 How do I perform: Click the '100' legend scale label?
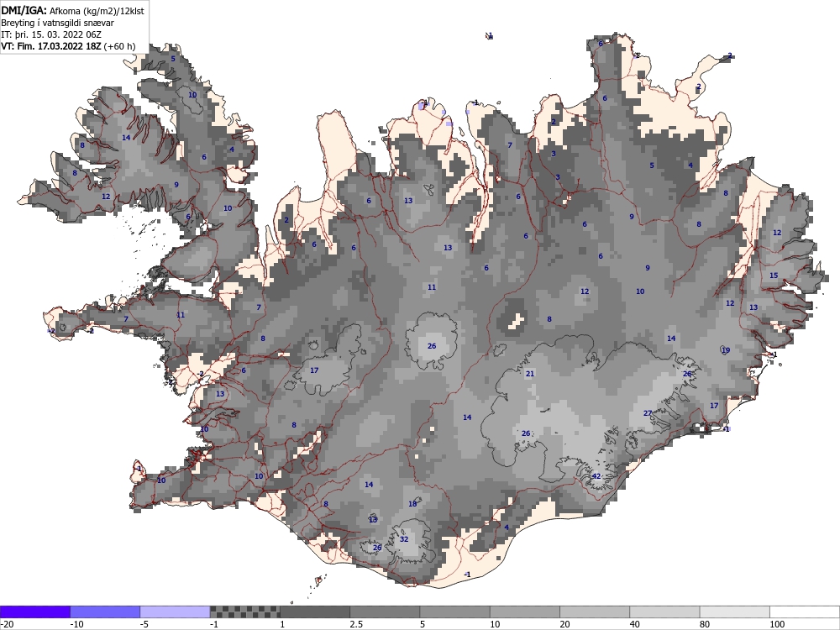777,624
